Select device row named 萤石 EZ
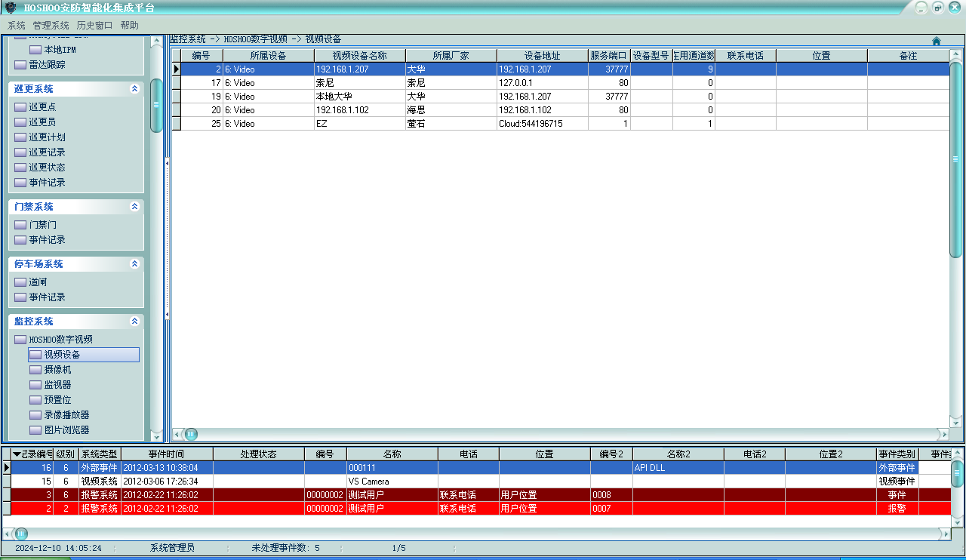966x560 pixels. point(359,124)
